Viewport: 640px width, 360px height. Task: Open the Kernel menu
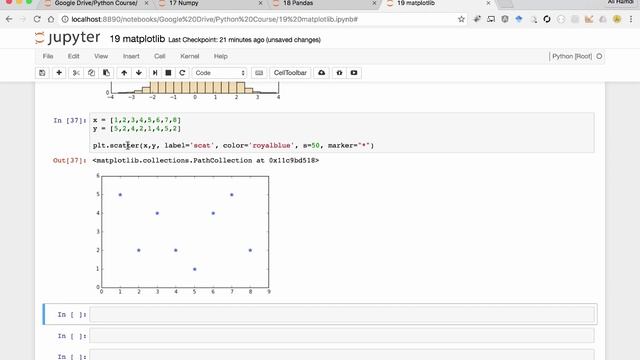(189, 56)
